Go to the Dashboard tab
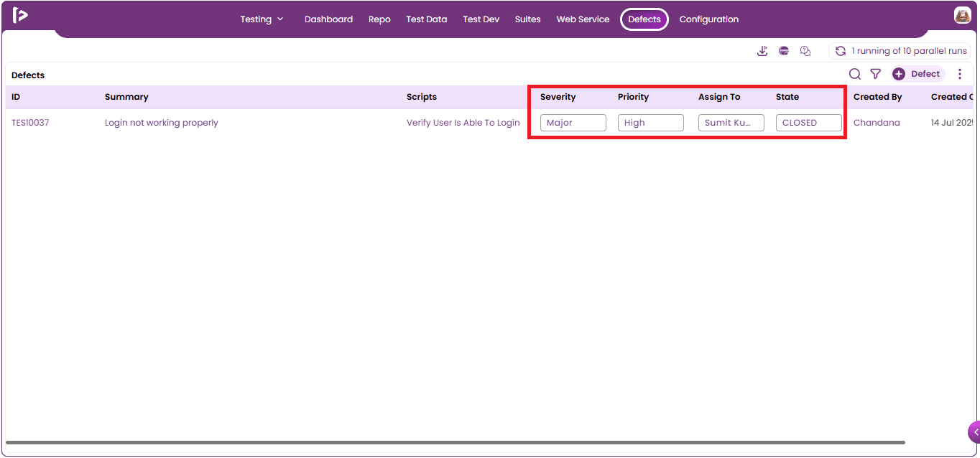 (328, 19)
